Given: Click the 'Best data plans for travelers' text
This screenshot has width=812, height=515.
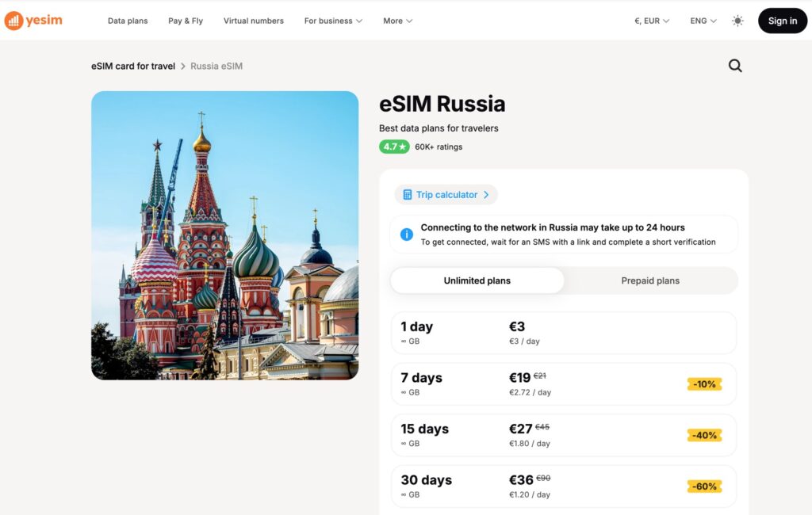Looking at the screenshot, I should 439,128.
